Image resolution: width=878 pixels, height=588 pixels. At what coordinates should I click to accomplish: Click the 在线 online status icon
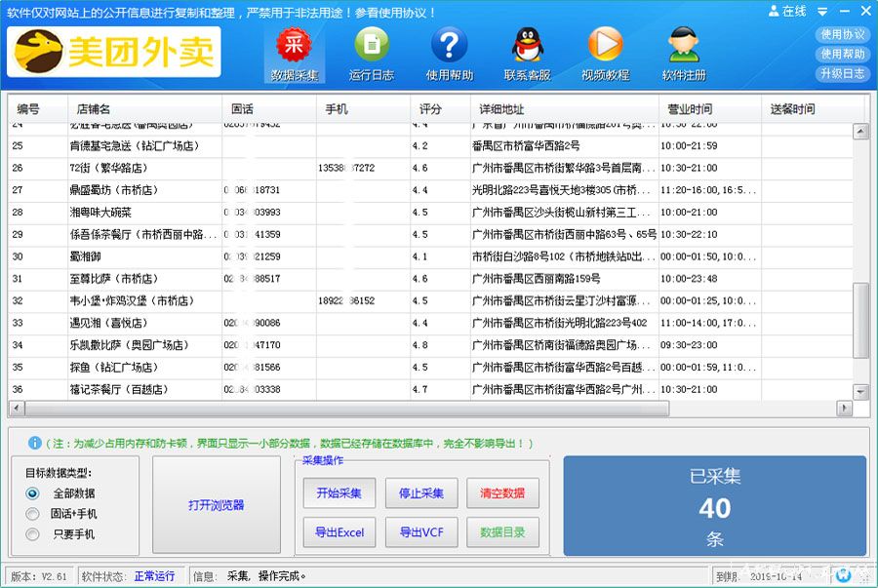[x=774, y=12]
